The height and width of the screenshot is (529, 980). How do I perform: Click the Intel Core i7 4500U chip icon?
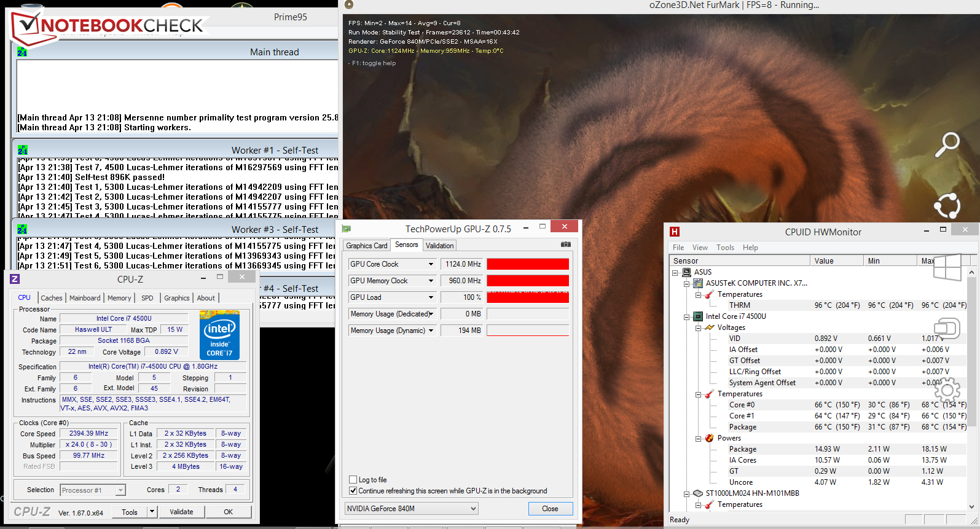point(698,316)
